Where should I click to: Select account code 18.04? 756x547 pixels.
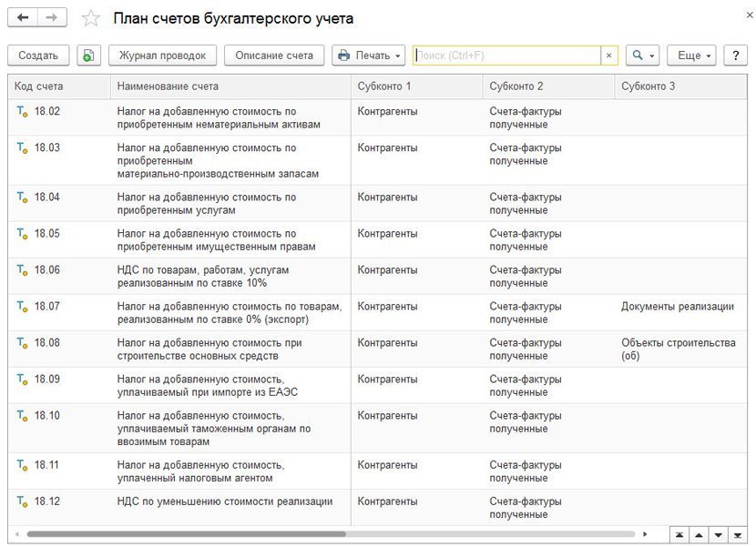coord(47,198)
